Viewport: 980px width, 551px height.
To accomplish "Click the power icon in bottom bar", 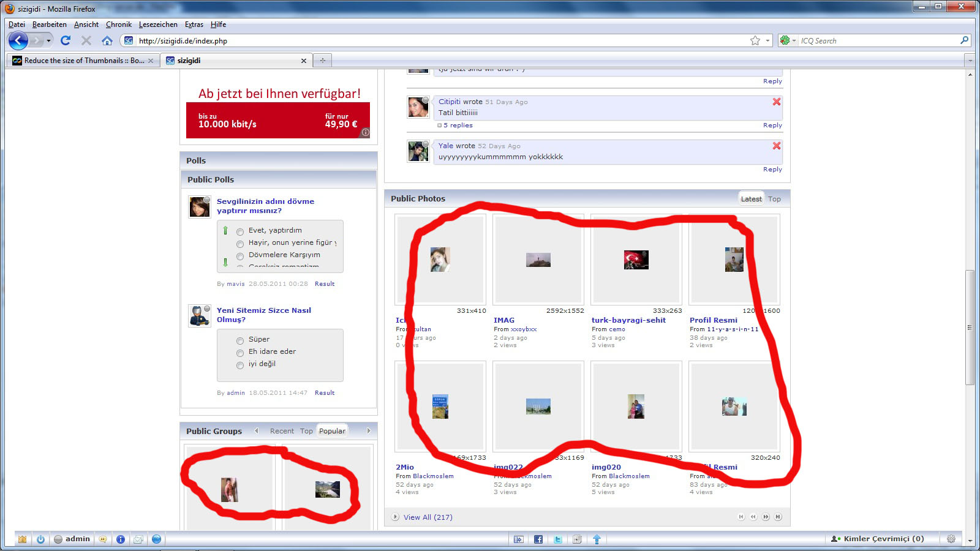I will 40,539.
